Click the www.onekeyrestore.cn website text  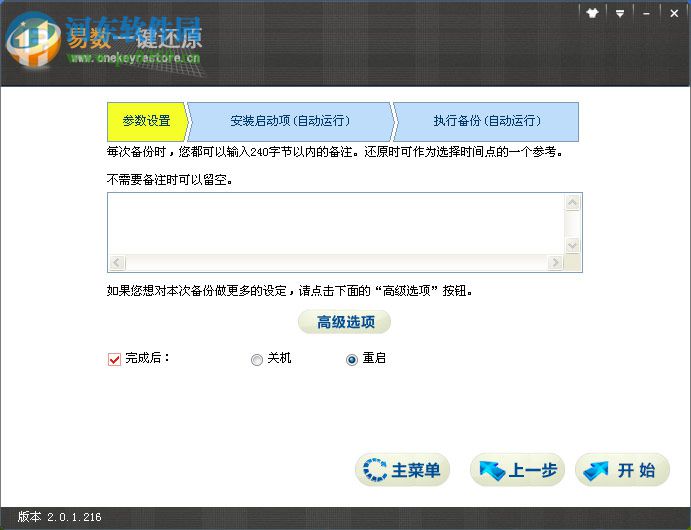134,57
